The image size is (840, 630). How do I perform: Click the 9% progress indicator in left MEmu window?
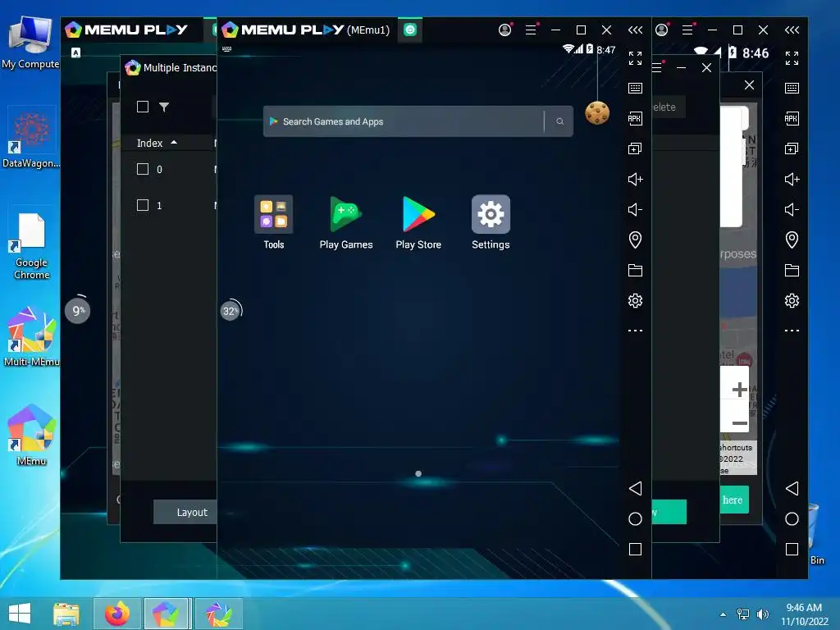(x=78, y=311)
